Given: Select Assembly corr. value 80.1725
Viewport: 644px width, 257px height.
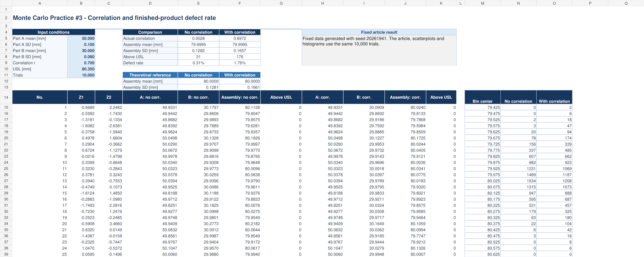Looking at the screenshot, I should pos(405,138).
